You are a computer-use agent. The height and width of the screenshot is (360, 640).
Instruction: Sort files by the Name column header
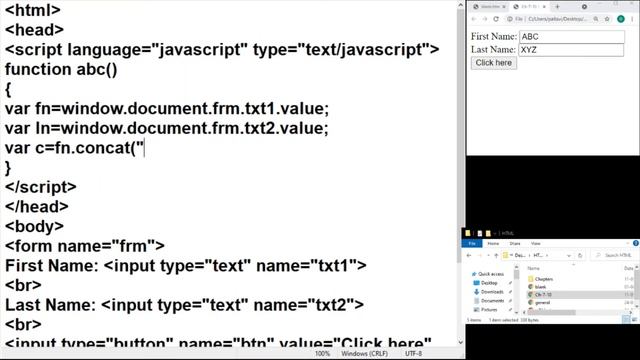tap(533, 268)
